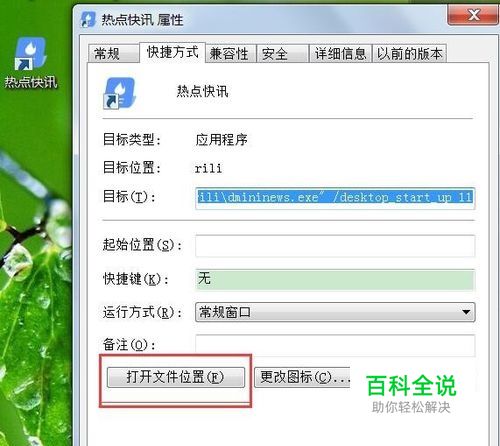Open the 以前的版本 tab
500x446 pixels.
point(409,54)
